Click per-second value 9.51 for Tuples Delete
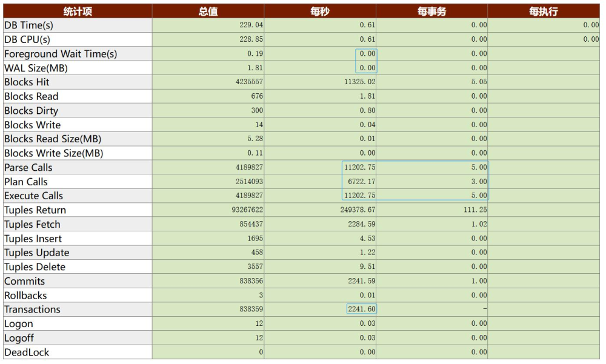Image resolution: width=606 pixels, height=364 pixels. point(368,266)
